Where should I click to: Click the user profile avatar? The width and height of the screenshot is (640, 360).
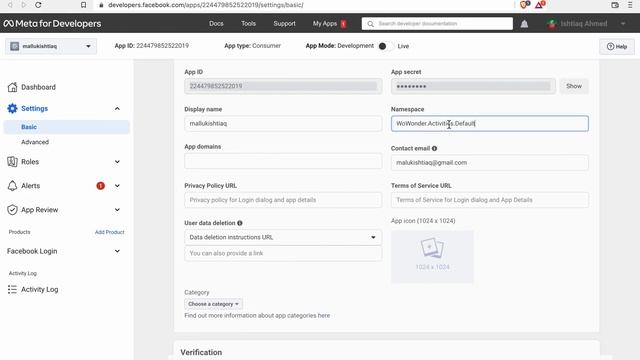pyautogui.click(x=552, y=24)
